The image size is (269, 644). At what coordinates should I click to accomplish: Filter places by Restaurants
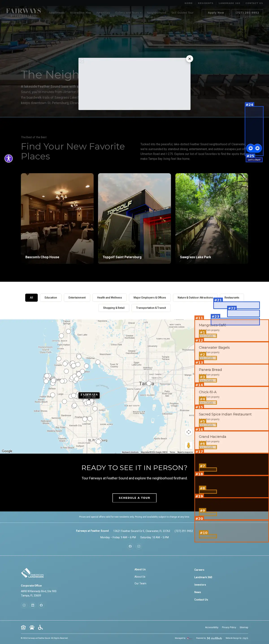point(232,298)
